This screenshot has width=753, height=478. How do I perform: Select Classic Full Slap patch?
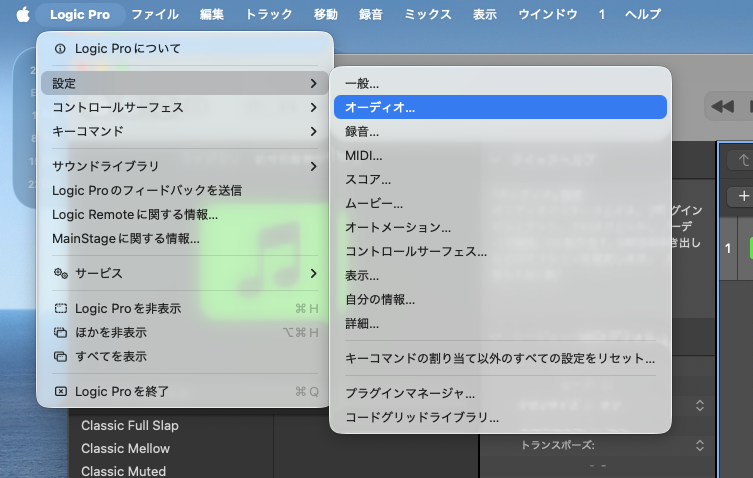[x=130, y=426]
